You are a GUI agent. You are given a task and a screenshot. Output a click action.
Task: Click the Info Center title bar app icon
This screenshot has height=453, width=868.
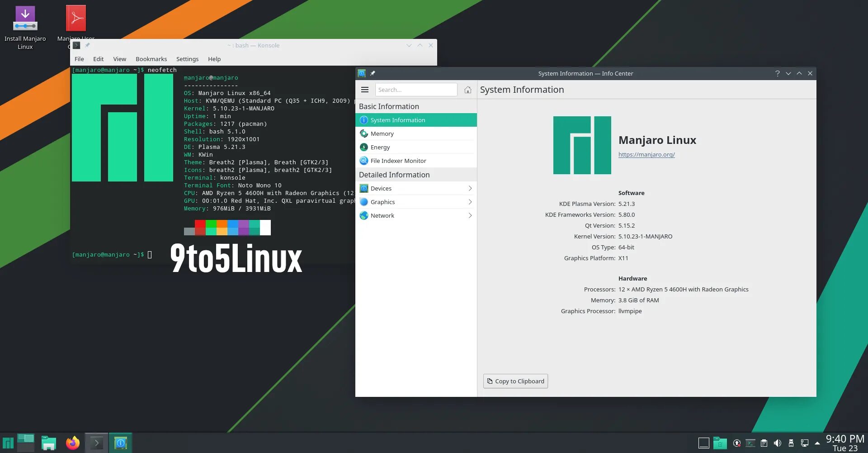[x=362, y=73]
